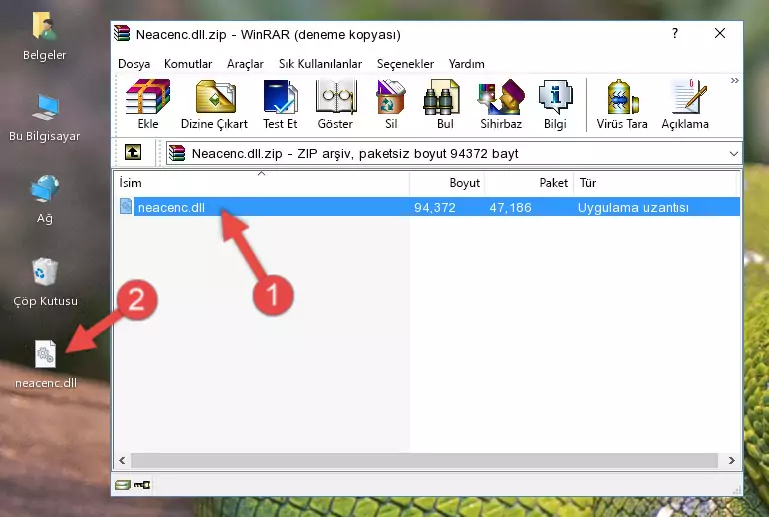The height and width of the screenshot is (517, 769).
Task: Click the drive icon in status bar
Action: coord(123,485)
